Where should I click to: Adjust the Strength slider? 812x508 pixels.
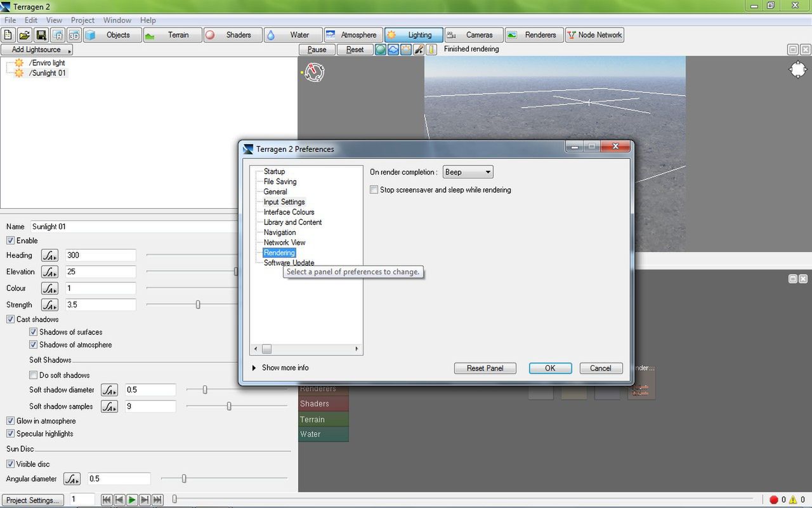198,305
